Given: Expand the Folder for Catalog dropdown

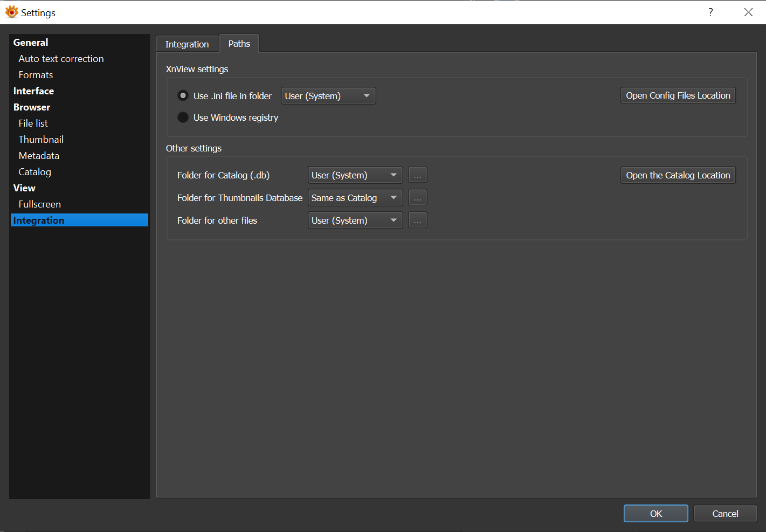Looking at the screenshot, I should pyautogui.click(x=355, y=175).
